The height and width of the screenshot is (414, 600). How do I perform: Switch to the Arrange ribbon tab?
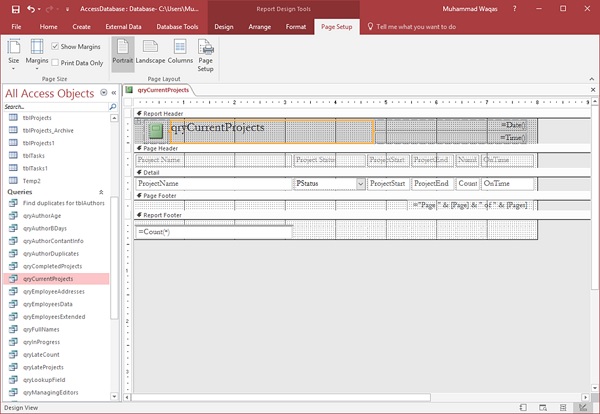point(257,25)
